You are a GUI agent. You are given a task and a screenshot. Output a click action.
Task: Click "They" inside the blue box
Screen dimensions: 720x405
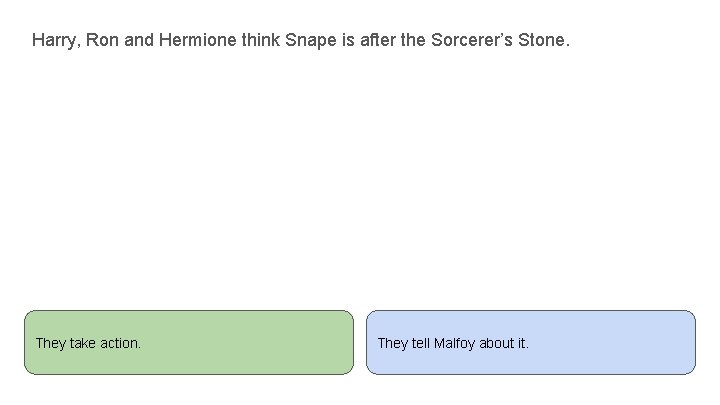tap(392, 343)
